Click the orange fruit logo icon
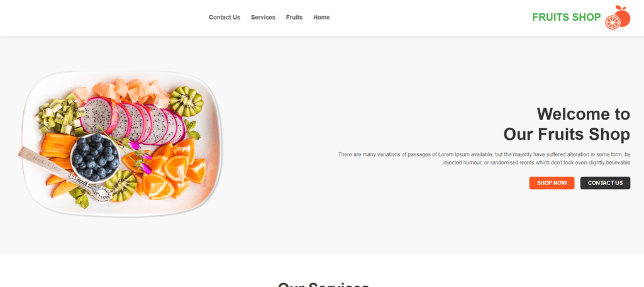644x287 pixels. click(618, 17)
